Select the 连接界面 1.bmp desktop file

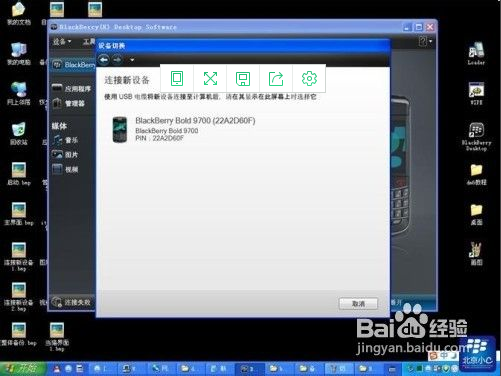pyautogui.click(x=57, y=337)
